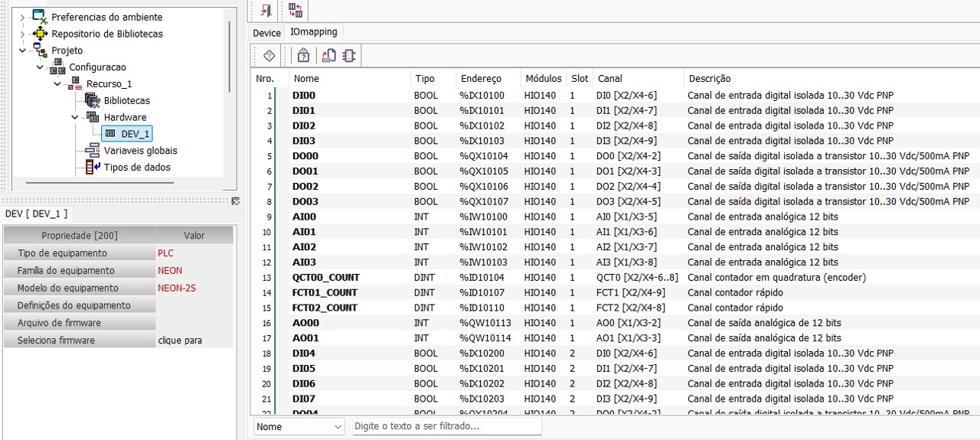The width and height of the screenshot is (980, 440).
Task: Click the Variaveis globais icon
Action: click(x=93, y=150)
